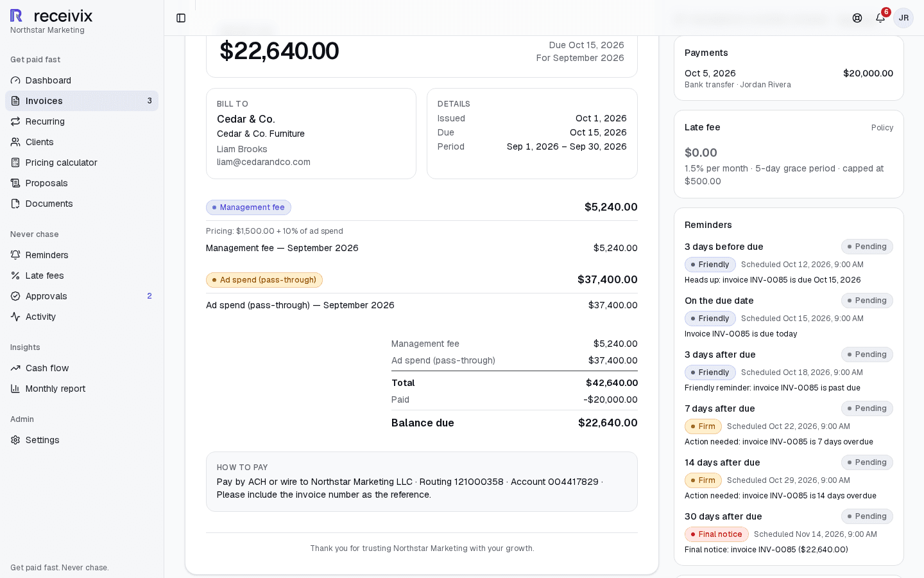This screenshot has height=578, width=924.
Task: Click the Recurring arrows icon
Action: tap(15, 121)
